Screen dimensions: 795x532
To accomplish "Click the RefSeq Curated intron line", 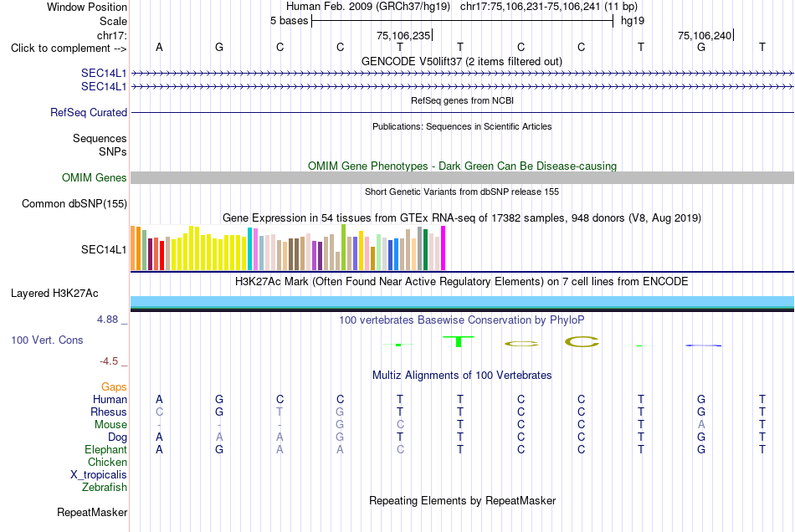I will point(463,112).
